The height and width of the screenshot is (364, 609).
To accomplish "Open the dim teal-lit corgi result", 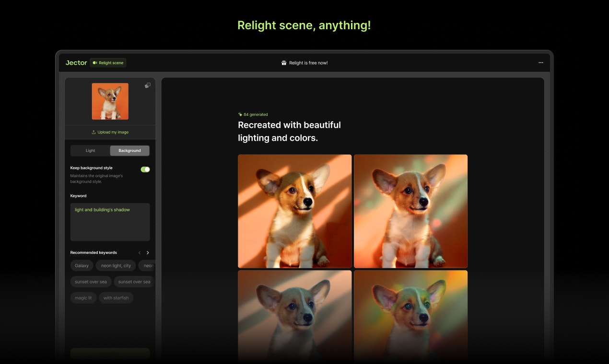I will pyautogui.click(x=295, y=316).
